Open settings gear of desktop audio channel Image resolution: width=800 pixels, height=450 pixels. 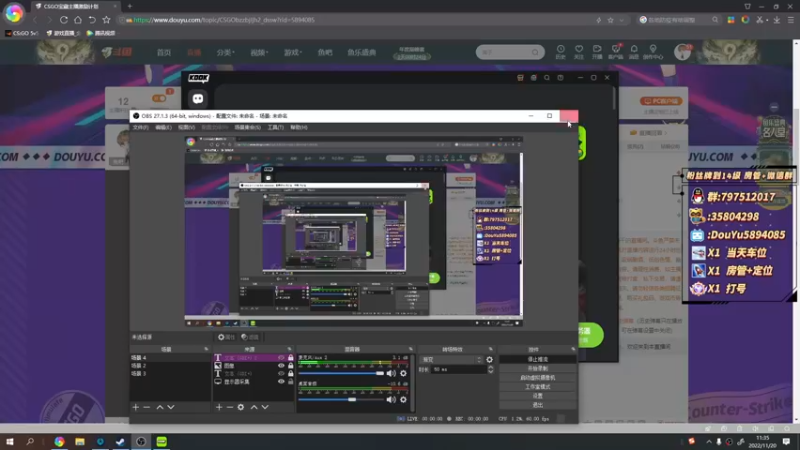pos(404,399)
